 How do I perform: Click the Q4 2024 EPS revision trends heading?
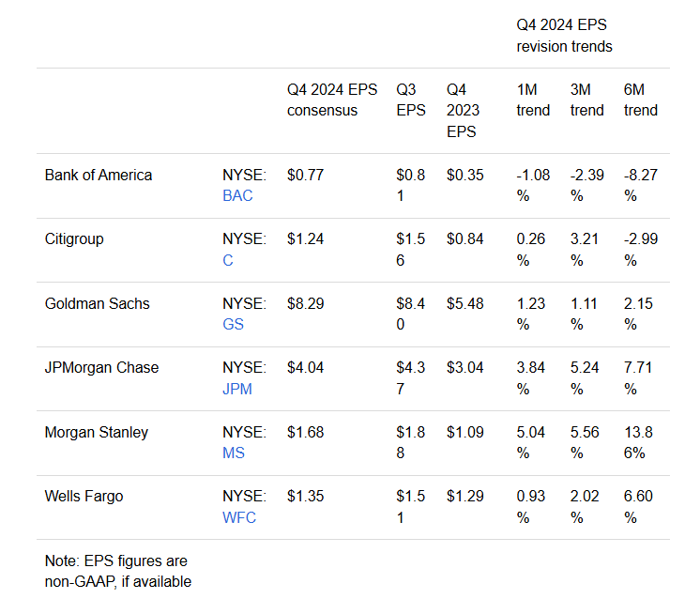564,36
